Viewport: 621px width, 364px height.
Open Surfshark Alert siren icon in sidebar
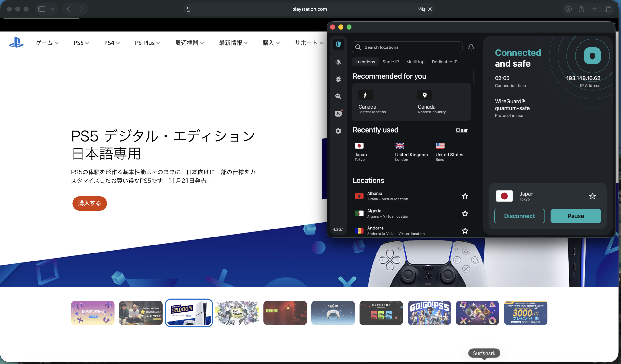[x=338, y=62]
